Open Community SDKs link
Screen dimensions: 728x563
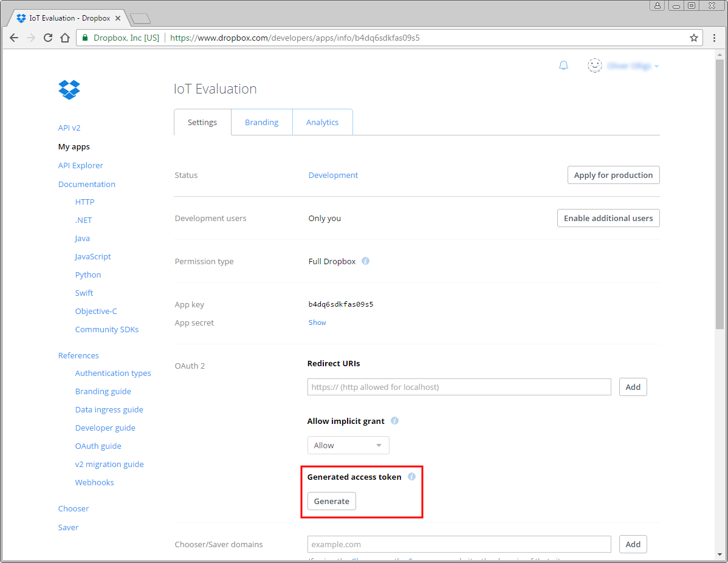click(x=107, y=329)
